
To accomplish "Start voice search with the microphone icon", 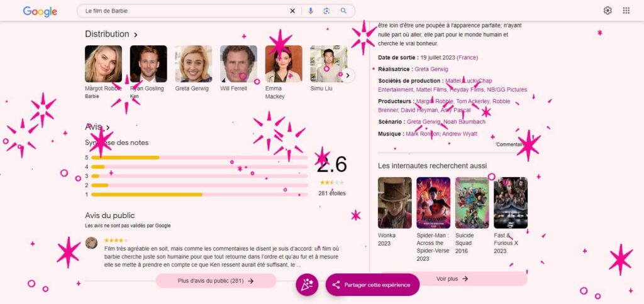I will pyautogui.click(x=310, y=11).
